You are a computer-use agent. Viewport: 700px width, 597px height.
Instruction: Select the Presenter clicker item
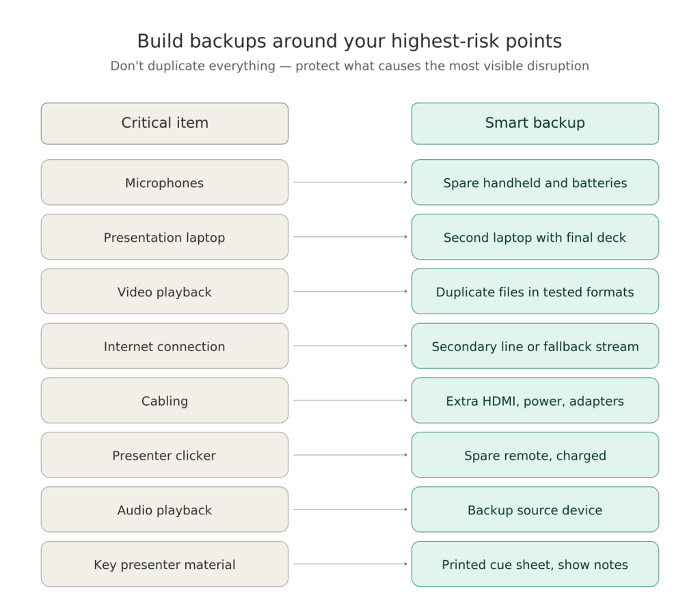pos(164,456)
